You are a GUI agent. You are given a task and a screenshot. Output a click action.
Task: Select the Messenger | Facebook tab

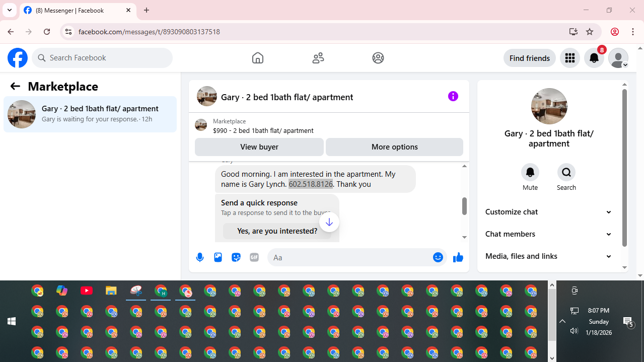point(78,10)
